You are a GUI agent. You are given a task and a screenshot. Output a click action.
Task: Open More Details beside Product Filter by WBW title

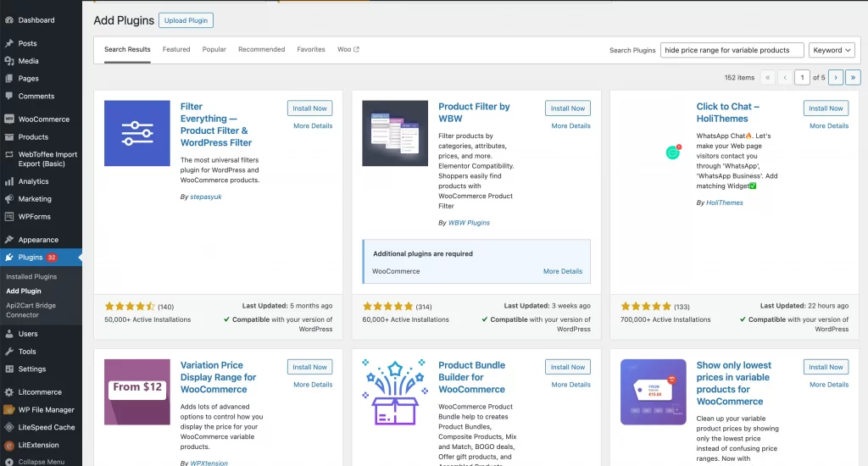click(x=570, y=126)
